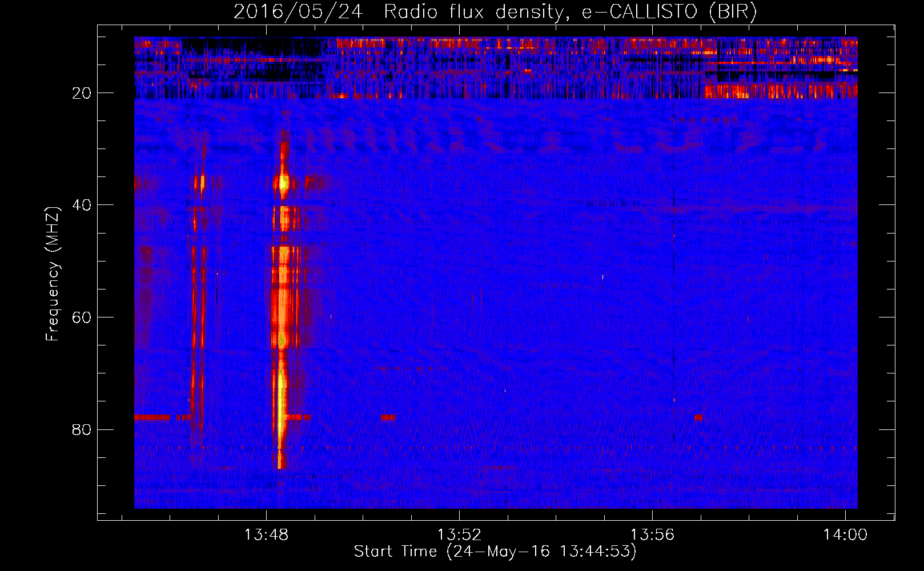924x571 pixels.
Task: Select the 13:52 time tick label
Action: pos(459,535)
